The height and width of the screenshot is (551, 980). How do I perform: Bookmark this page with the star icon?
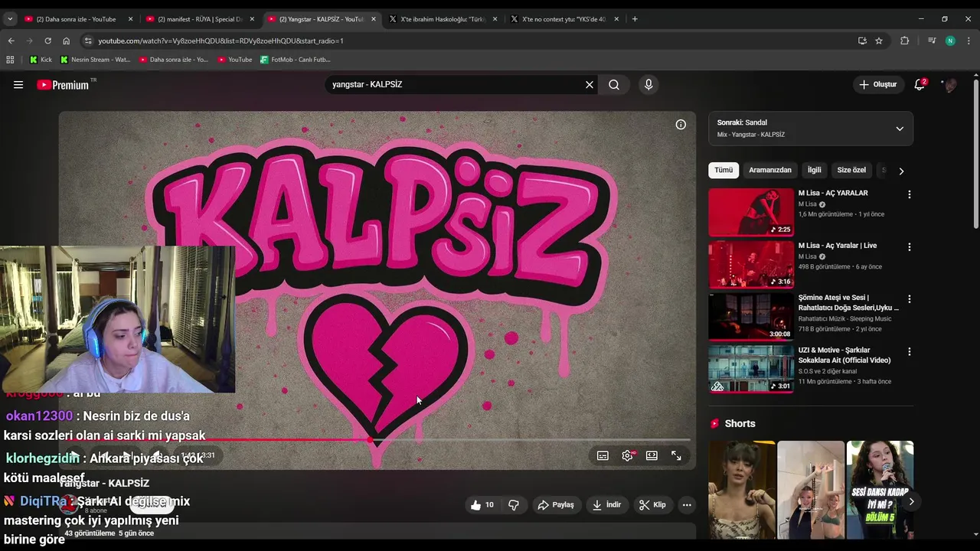(879, 41)
